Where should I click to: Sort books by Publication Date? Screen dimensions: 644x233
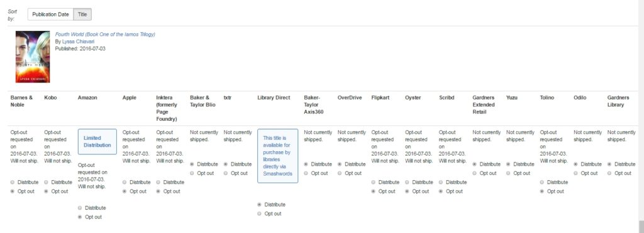[x=50, y=14]
